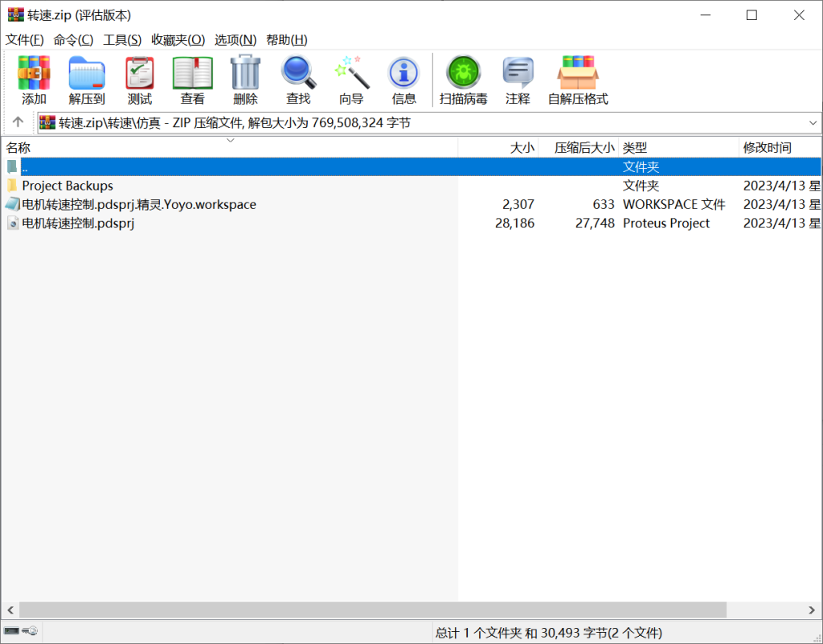The width and height of the screenshot is (823, 644).
Task: Expand the address path dropdown arrow
Action: (813, 123)
